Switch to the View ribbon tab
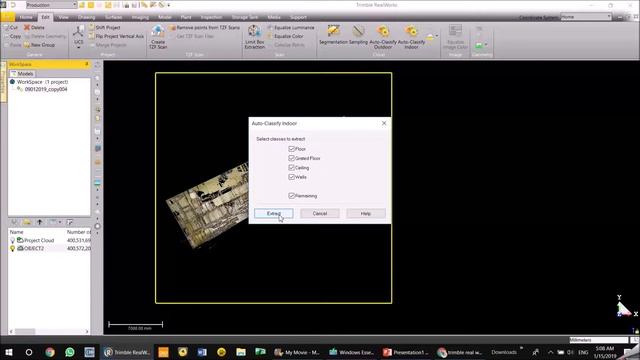This screenshot has width=640, height=360. pyautogui.click(x=63, y=17)
